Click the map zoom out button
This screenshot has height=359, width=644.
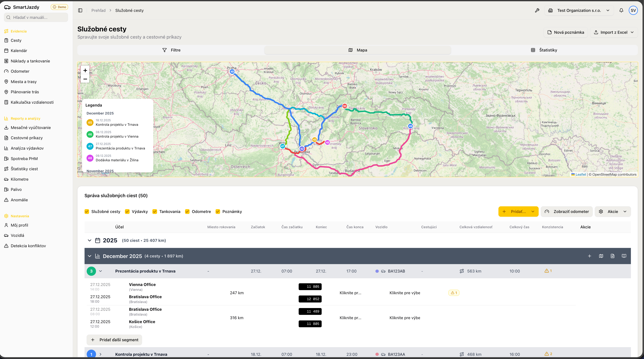click(85, 79)
